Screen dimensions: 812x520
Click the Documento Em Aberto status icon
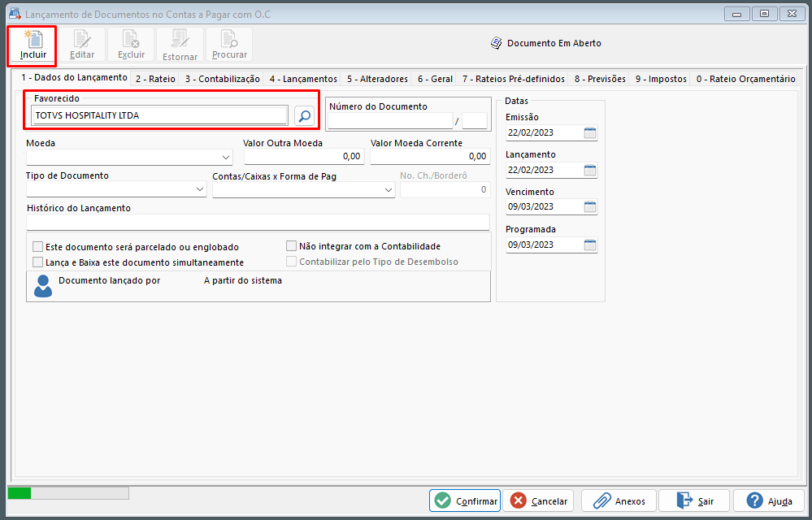(496, 43)
